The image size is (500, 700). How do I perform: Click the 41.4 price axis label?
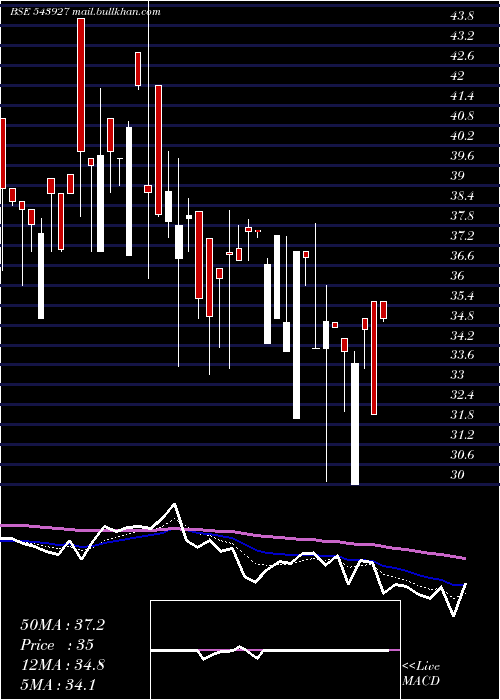(x=462, y=96)
